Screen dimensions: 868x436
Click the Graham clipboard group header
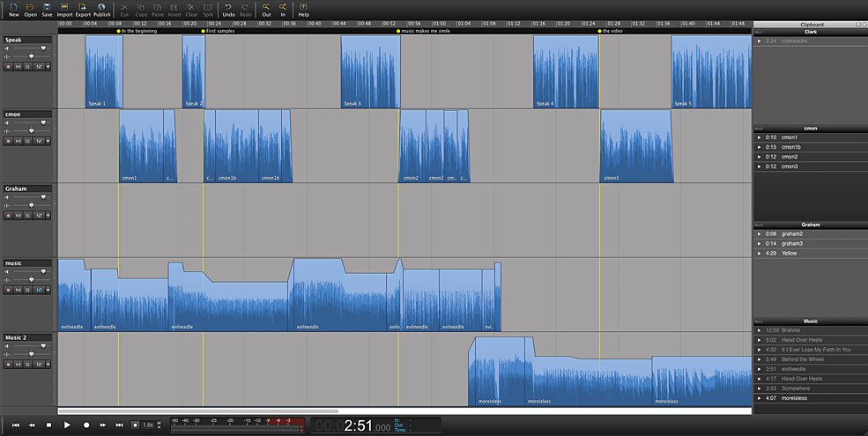(811, 225)
